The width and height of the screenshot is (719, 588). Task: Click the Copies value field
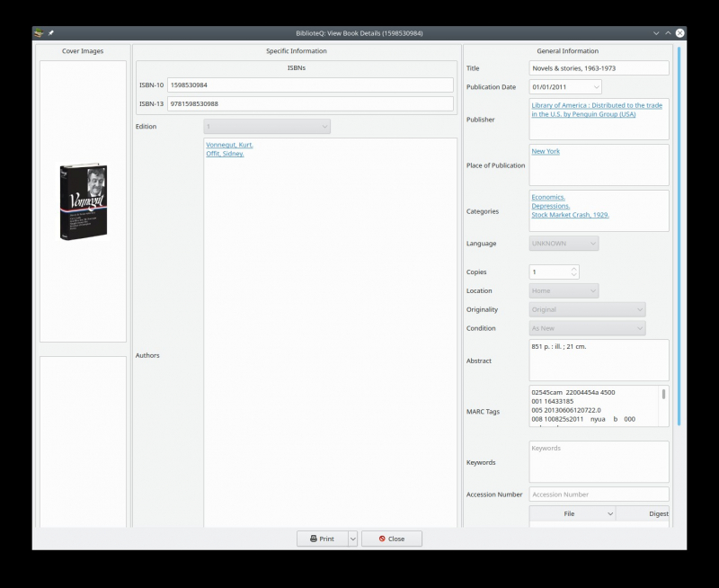click(549, 272)
